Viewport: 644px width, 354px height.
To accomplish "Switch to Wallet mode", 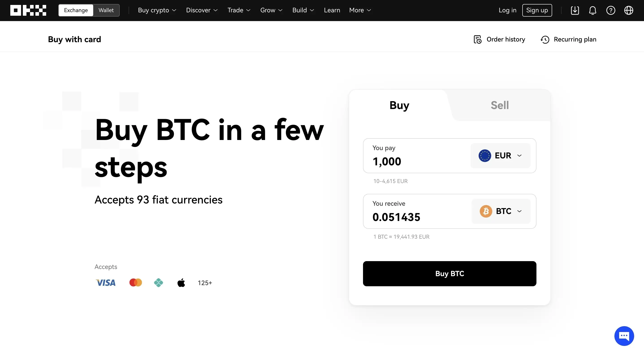I will coord(106,10).
